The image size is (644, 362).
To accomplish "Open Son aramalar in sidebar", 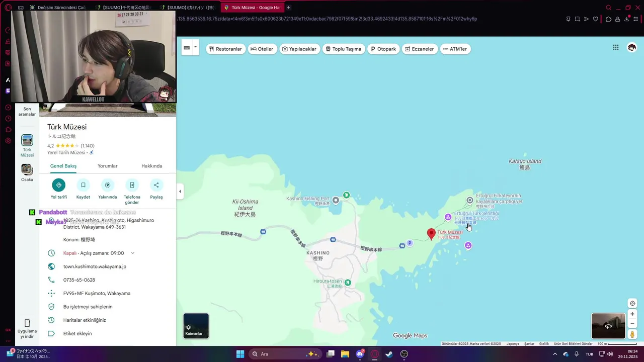I will tap(27, 112).
